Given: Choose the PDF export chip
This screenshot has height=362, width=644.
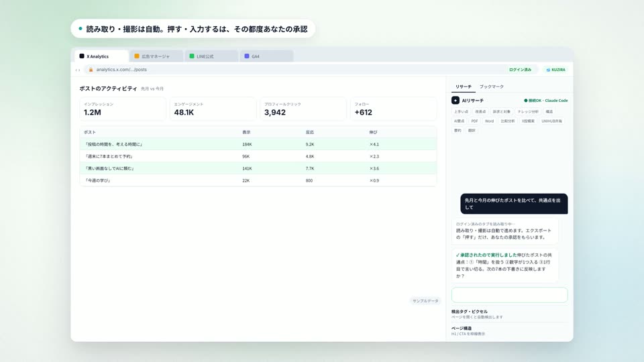Looking at the screenshot, I should [474, 121].
